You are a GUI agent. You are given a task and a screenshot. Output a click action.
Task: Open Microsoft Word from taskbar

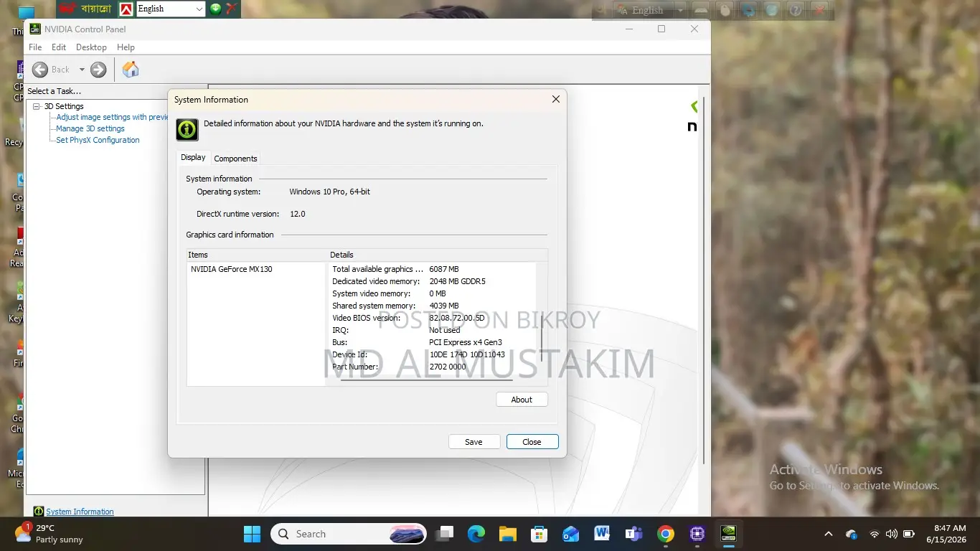602,534
